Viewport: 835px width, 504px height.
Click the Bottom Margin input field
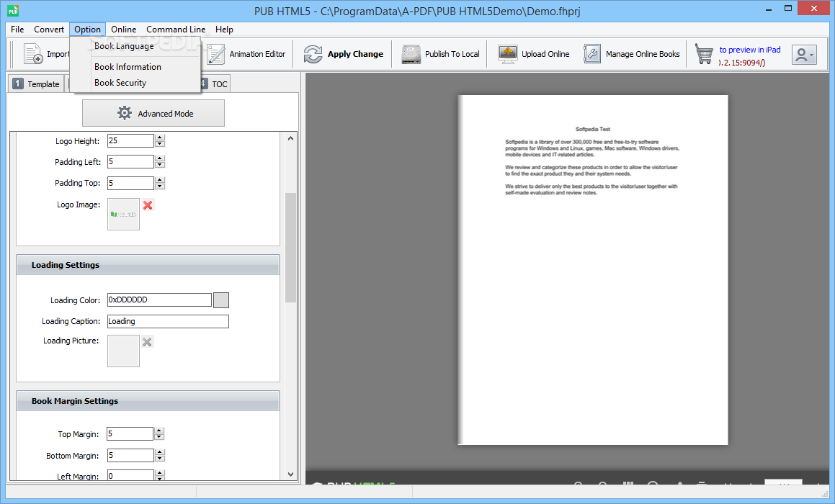click(130, 455)
